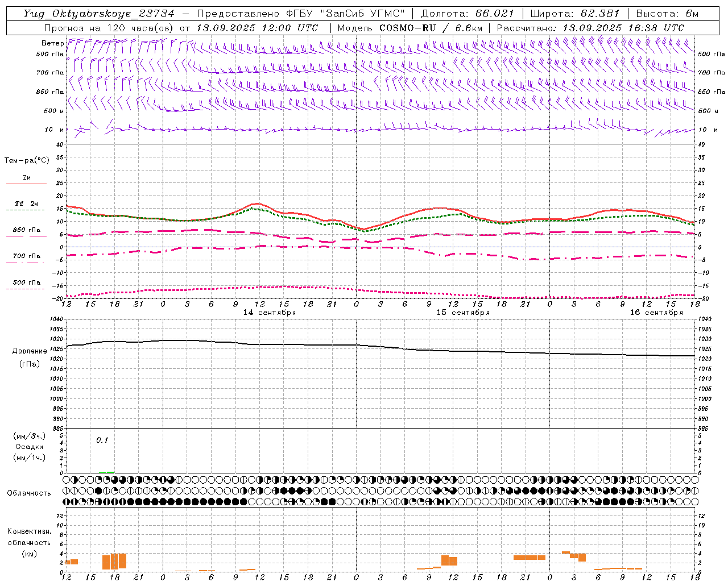Image resolution: width=728 pixels, height=582 pixels.
Task: Select the model label COSMO-RU / 6.6км
Action: 431,28
